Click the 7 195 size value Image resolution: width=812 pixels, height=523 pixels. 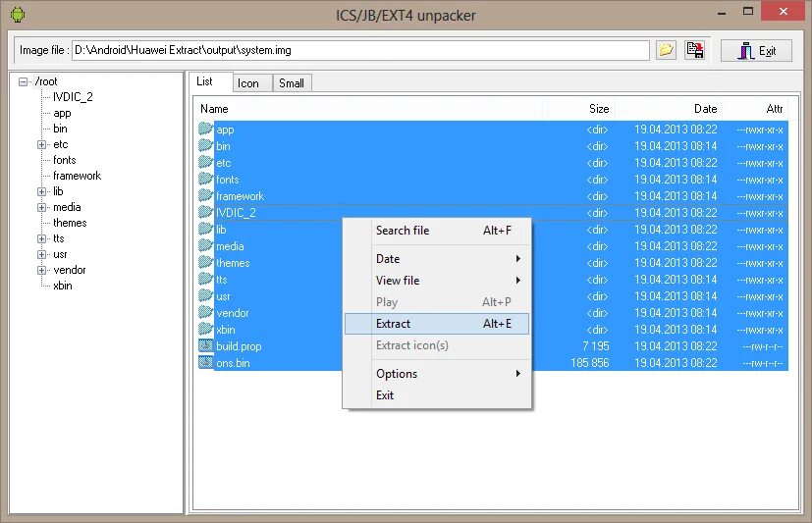[596, 346]
